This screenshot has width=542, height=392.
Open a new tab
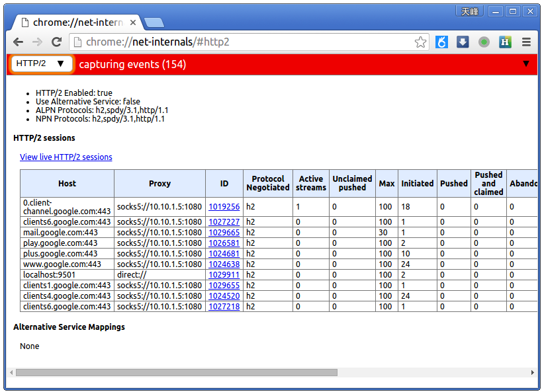point(154,22)
